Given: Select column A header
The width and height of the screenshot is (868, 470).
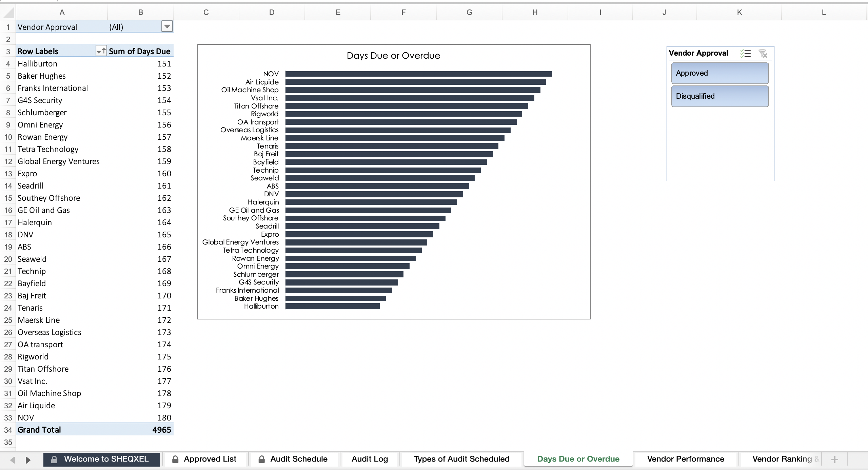Looking at the screenshot, I should point(62,13).
